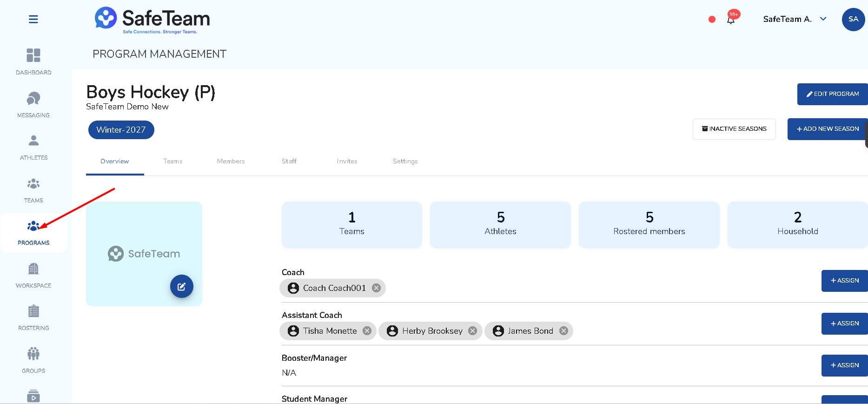The height and width of the screenshot is (404, 868).
Task: Edit the program image with pencil button
Action: [x=182, y=286]
